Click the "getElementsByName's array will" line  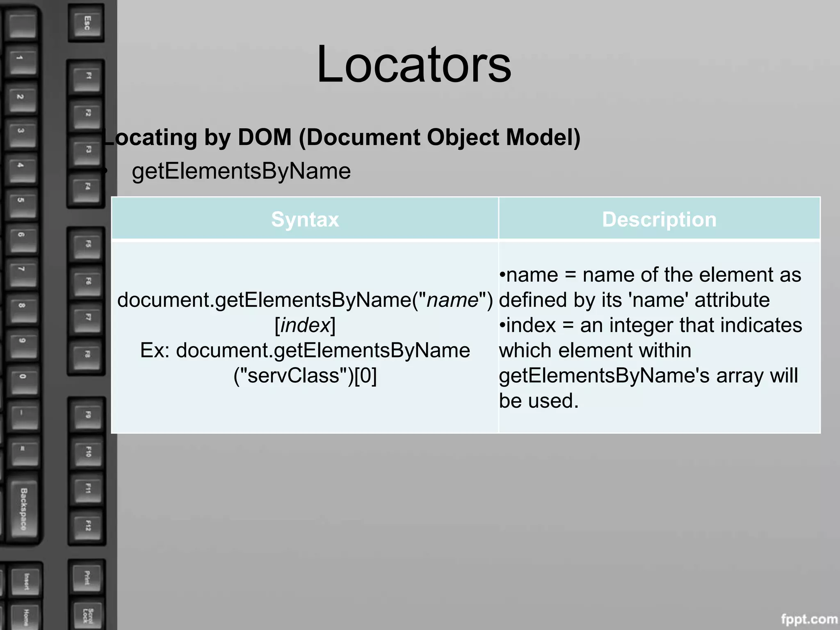click(x=648, y=376)
